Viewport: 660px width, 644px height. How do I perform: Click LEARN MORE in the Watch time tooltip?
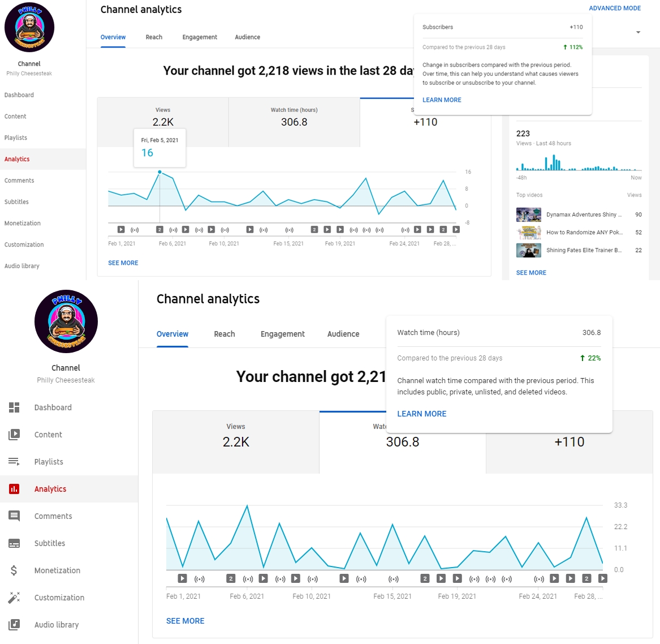(x=422, y=414)
